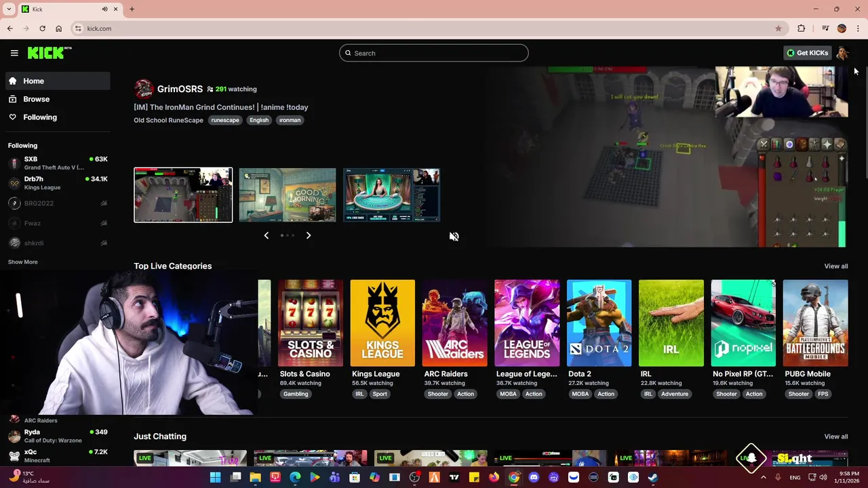
Task: Mute the Kick browser tab audio icon
Action: pyautogui.click(x=104, y=9)
